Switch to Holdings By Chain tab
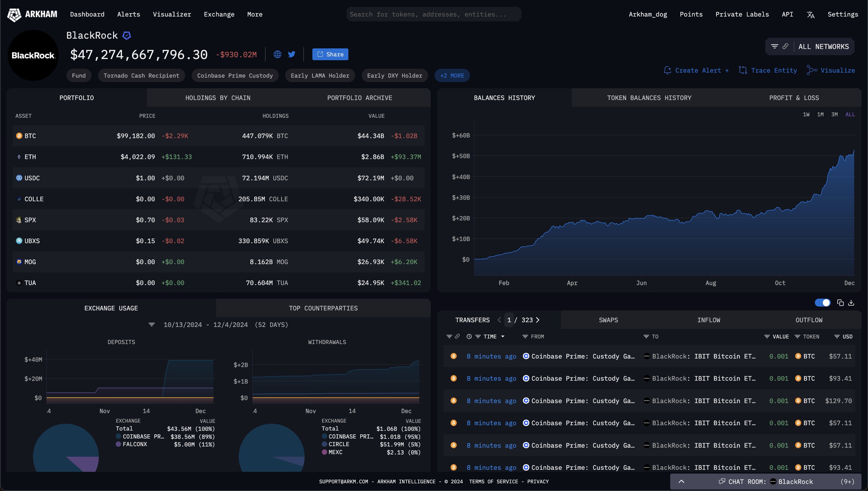 [x=218, y=98]
